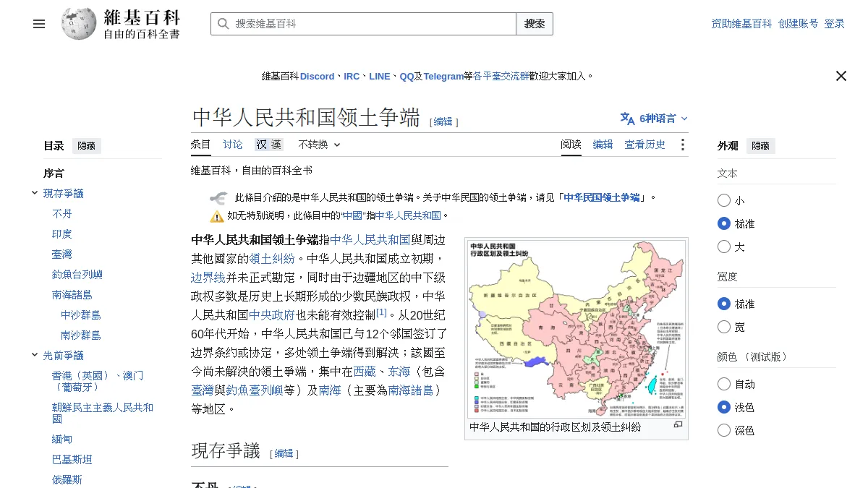This screenshot has width=868, height=488.
Task: Open the 中央政府 article link
Action: [272, 314]
